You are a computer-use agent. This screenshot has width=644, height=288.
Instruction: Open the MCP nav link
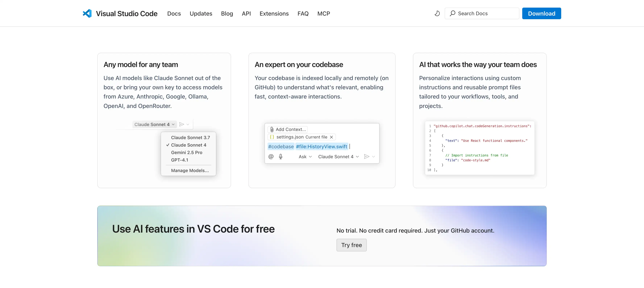(323, 14)
